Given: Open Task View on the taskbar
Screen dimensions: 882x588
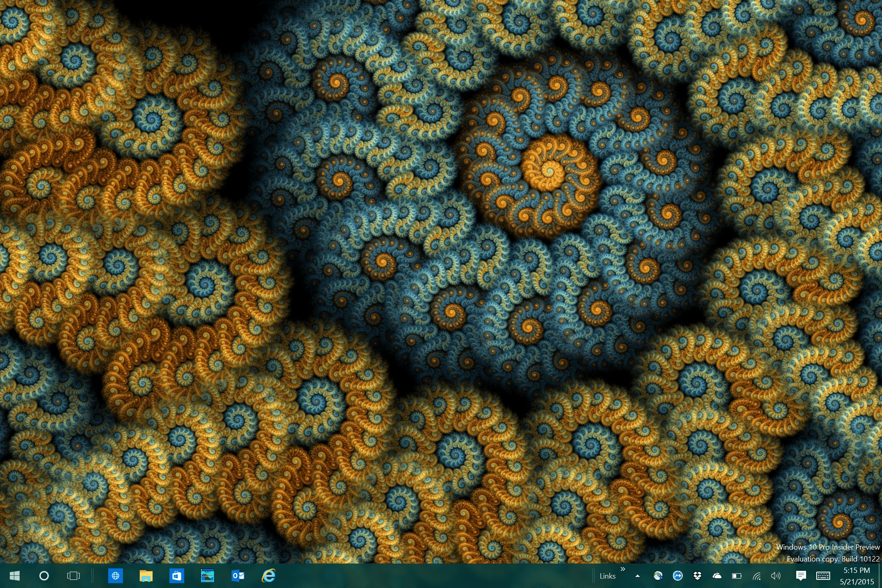Looking at the screenshot, I should (73, 576).
